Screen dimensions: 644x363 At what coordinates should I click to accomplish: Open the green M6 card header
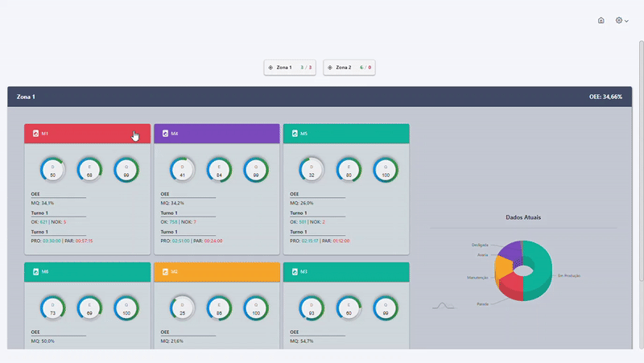(x=88, y=272)
